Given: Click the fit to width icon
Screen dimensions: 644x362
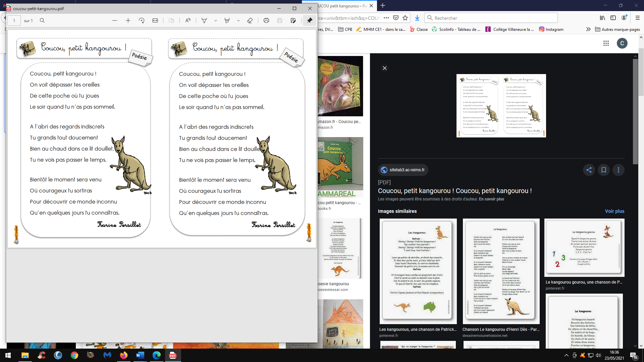Looking at the screenshot, I should 155,20.
